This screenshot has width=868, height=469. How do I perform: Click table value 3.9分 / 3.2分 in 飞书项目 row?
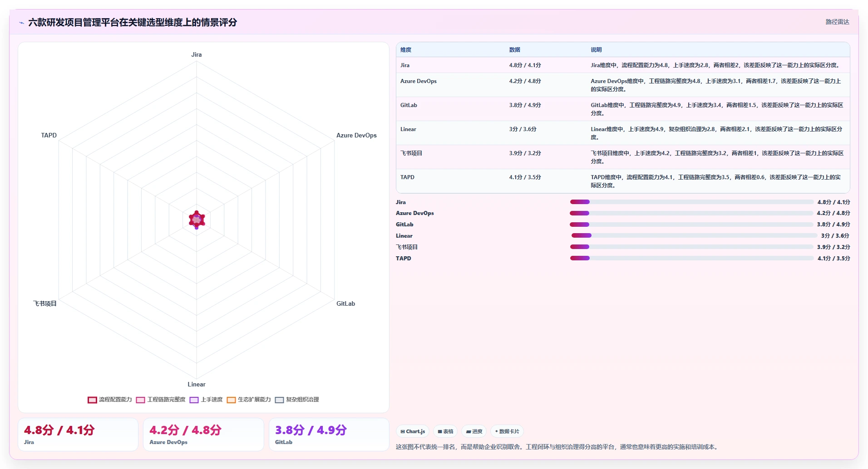point(525,153)
